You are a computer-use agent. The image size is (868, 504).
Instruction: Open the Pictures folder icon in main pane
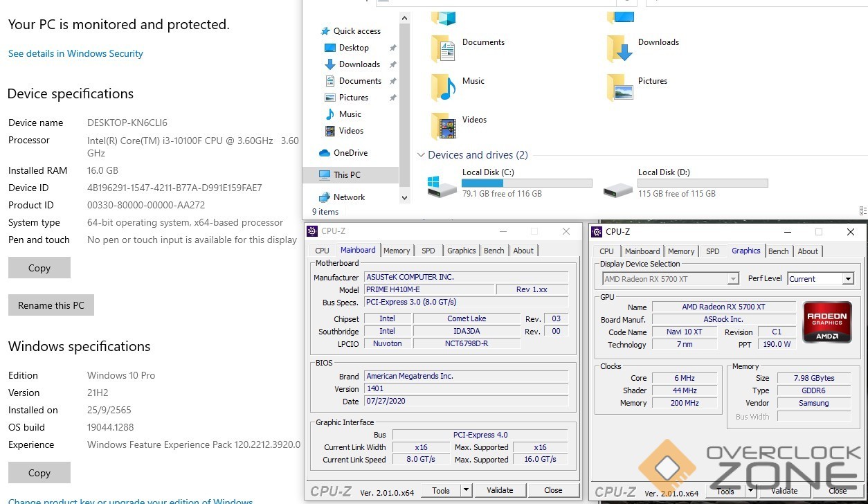tap(620, 88)
